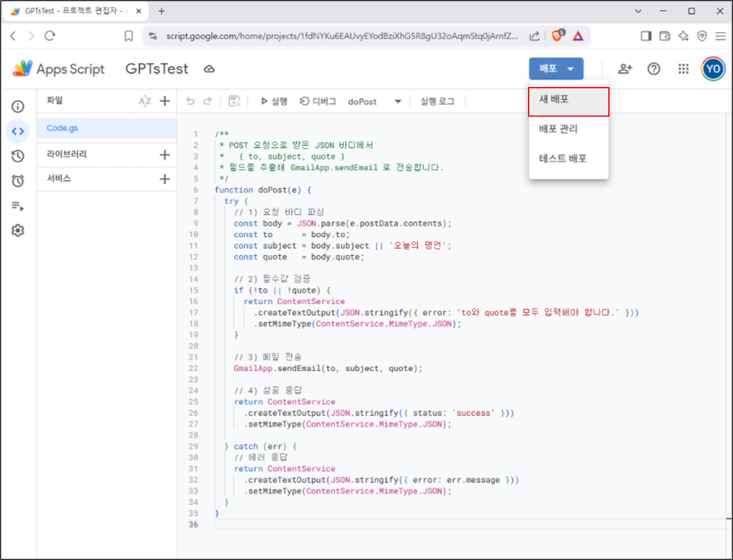
Task: Open the 실행 로그 execution log
Action: (437, 101)
